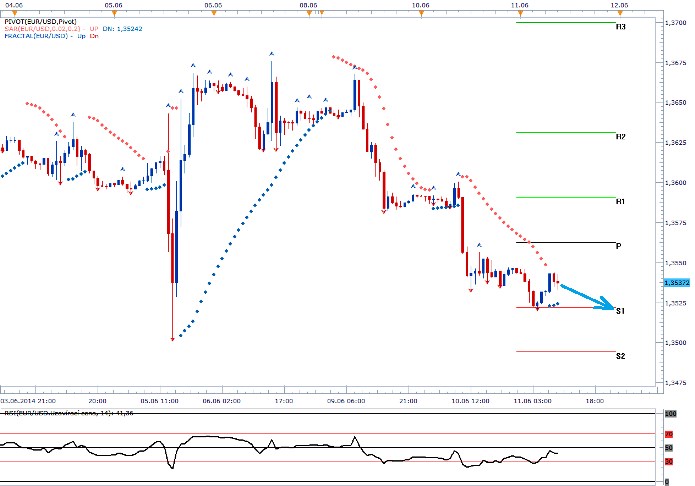Click the R1 pivot resistance label

(x=621, y=201)
